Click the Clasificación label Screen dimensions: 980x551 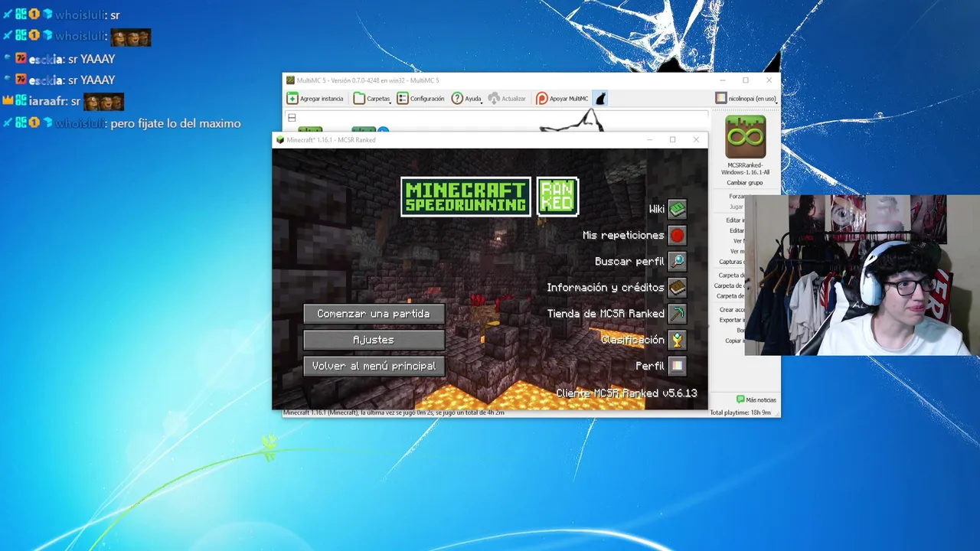pyautogui.click(x=632, y=339)
